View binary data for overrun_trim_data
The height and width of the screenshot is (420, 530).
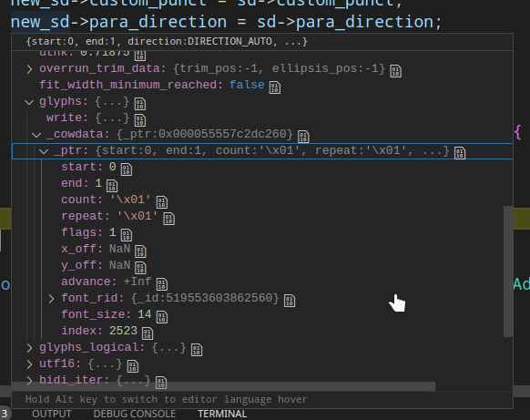pyautogui.click(x=396, y=71)
